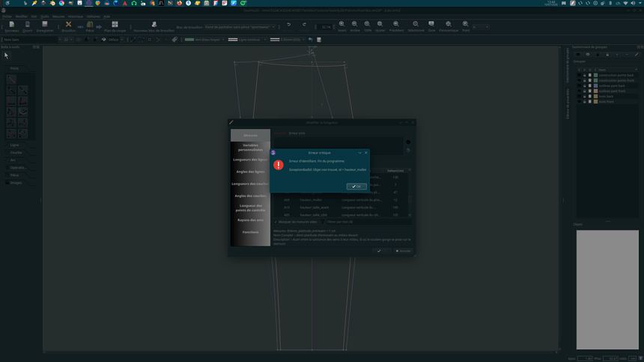Open the Utilitaires menu

[x=94, y=16]
